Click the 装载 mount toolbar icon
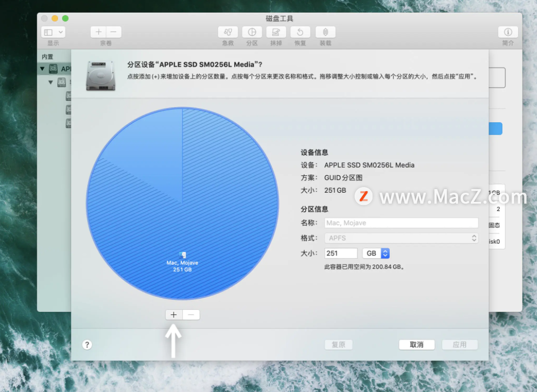The image size is (537, 392). [x=326, y=32]
